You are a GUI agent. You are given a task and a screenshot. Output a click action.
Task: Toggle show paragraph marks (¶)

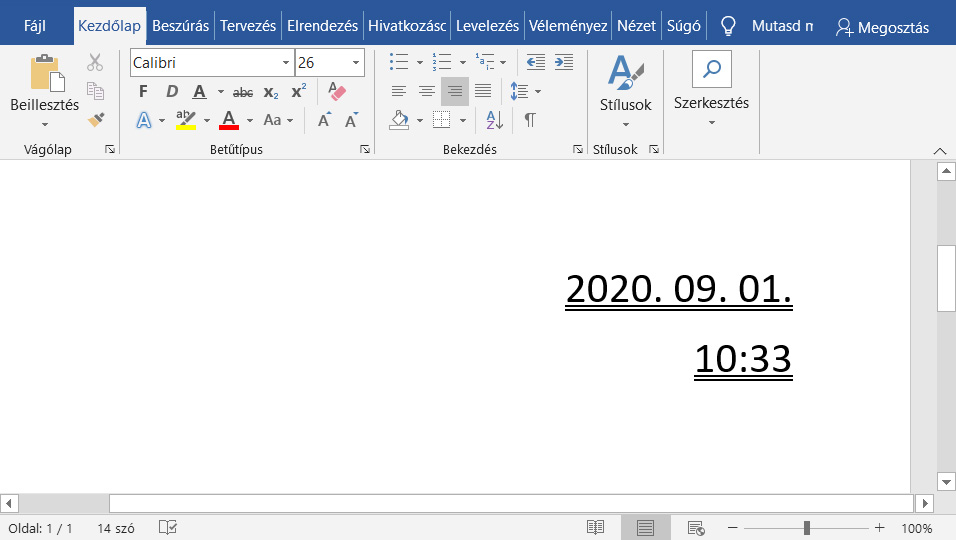[x=530, y=120]
